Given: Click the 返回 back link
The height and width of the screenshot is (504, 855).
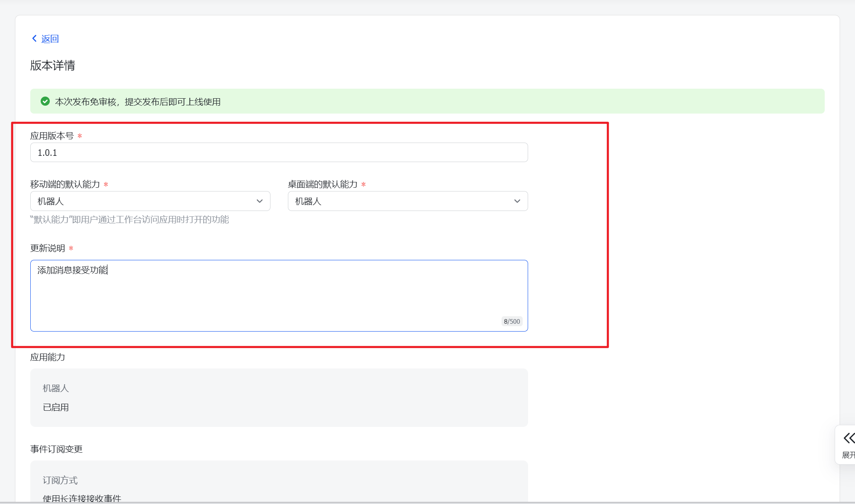Looking at the screenshot, I should (50, 39).
